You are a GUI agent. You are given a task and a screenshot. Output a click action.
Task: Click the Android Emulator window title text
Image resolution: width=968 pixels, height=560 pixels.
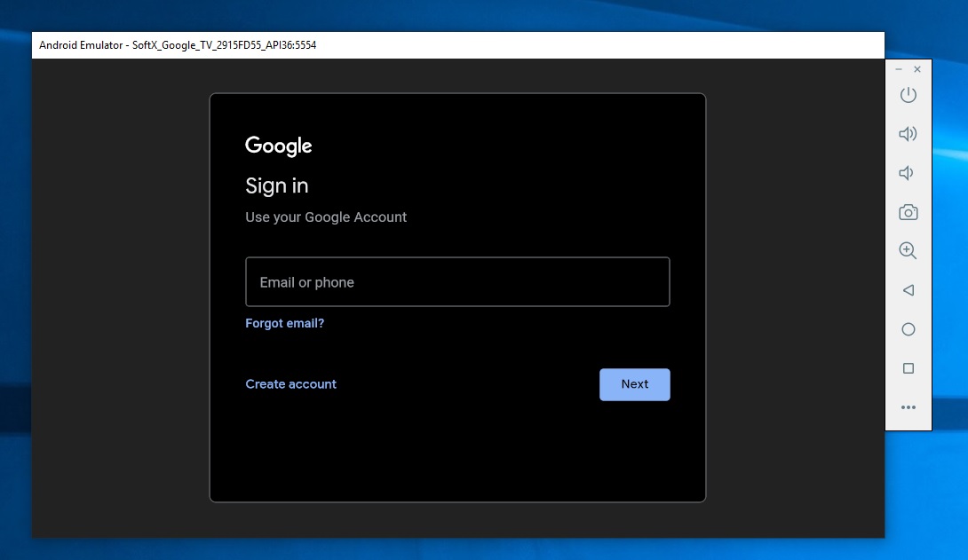click(x=178, y=45)
